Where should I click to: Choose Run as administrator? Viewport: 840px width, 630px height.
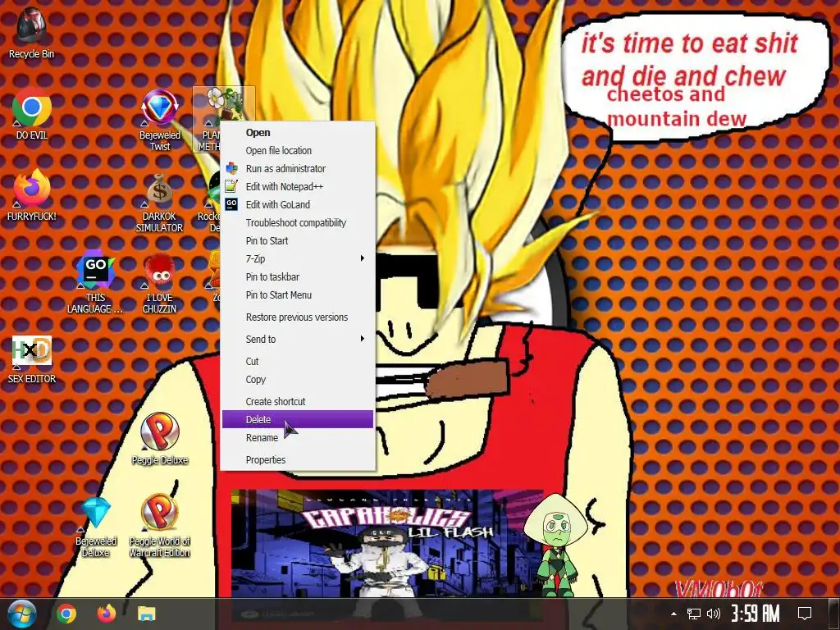coord(298,169)
